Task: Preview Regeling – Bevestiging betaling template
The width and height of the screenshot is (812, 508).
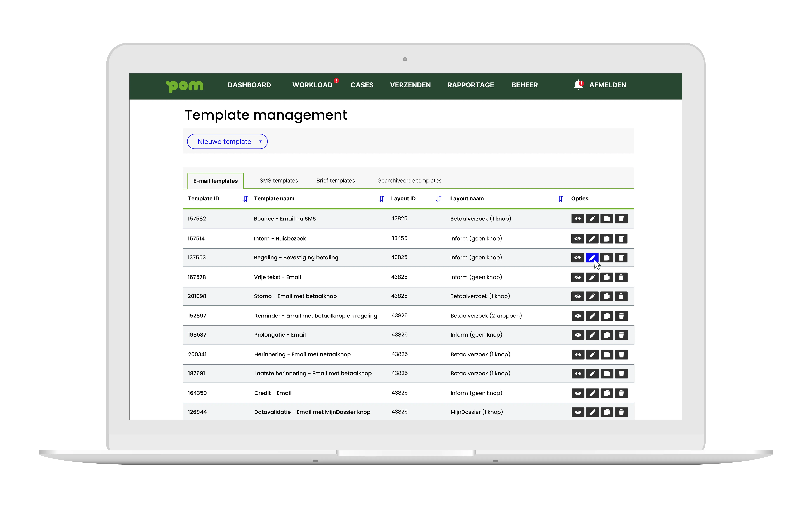Action: (x=578, y=258)
